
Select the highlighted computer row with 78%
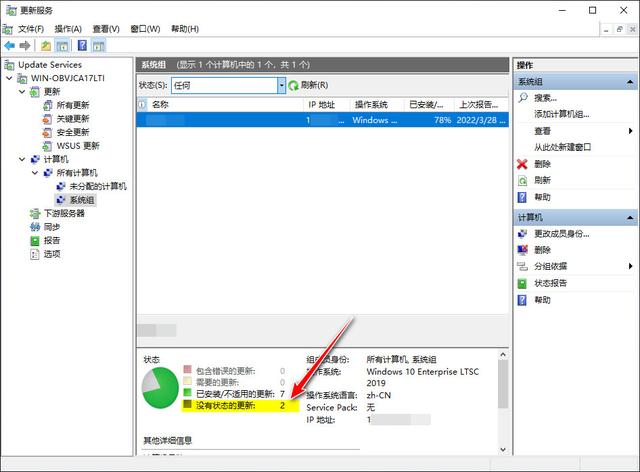coord(322,120)
